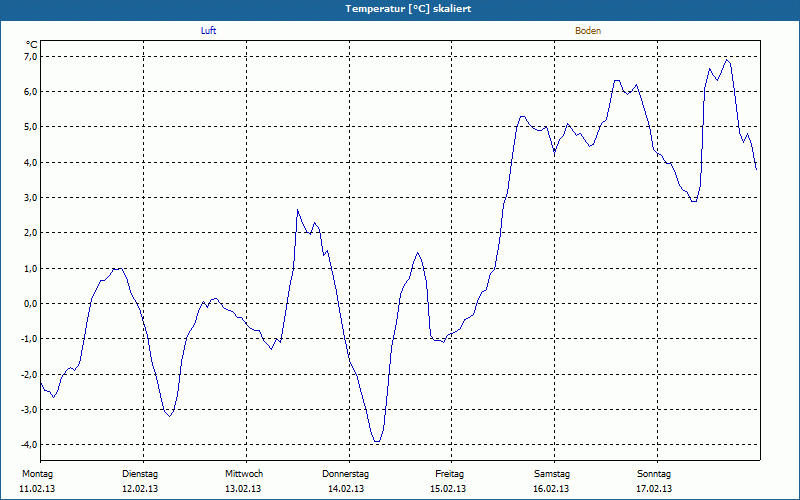The width and height of the screenshot is (800, 500).
Task: Click the date 12.02.13
Action: point(140,489)
